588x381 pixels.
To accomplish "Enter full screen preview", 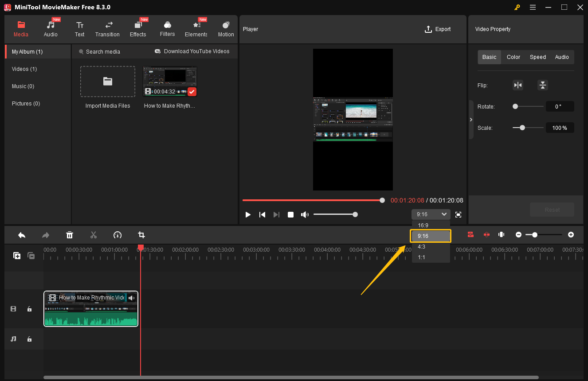I will pyautogui.click(x=459, y=214).
